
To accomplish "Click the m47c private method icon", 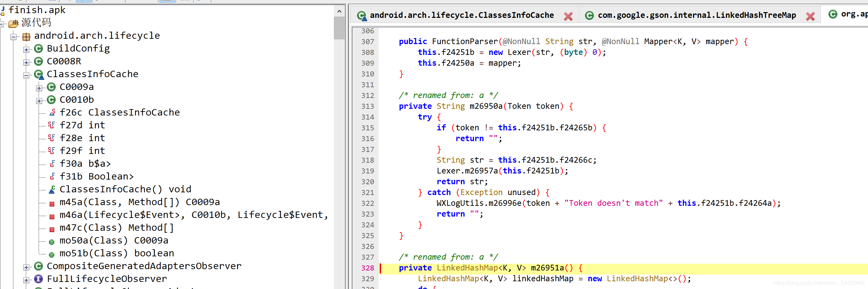I will [x=52, y=229].
